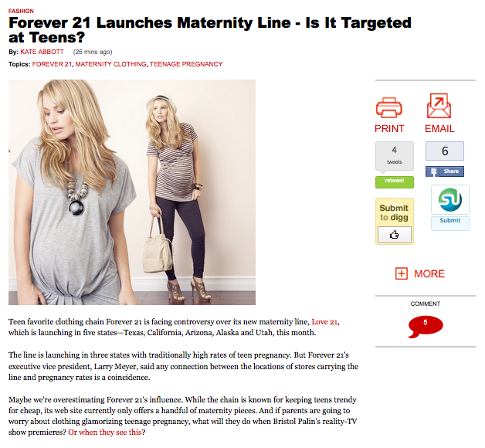Open the MATERNITY CLOTHING topic link

click(110, 64)
